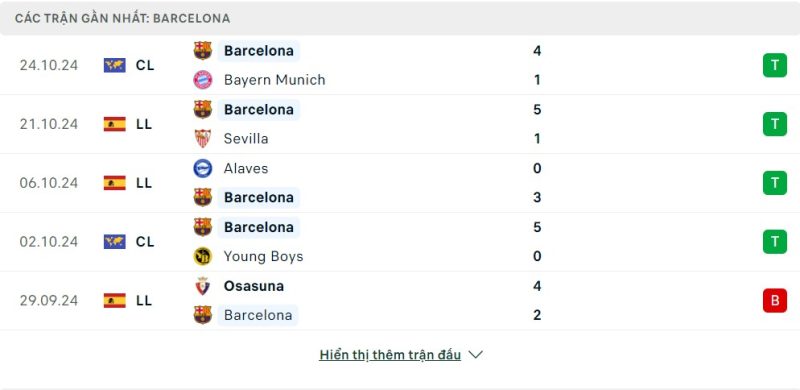Viewport: 800px width, 390px height.
Task: Click green T result badge for Young Boys match
Action: tap(774, 241)
